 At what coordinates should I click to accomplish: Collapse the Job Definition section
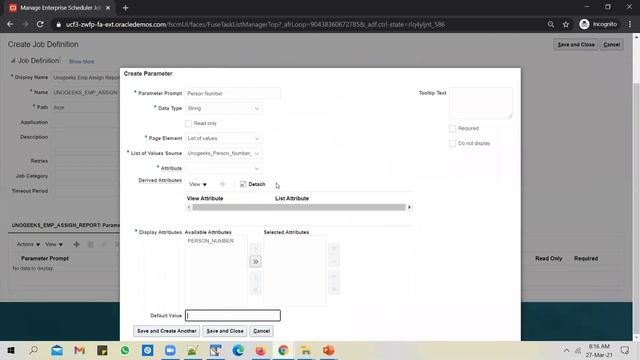point(13,61)
